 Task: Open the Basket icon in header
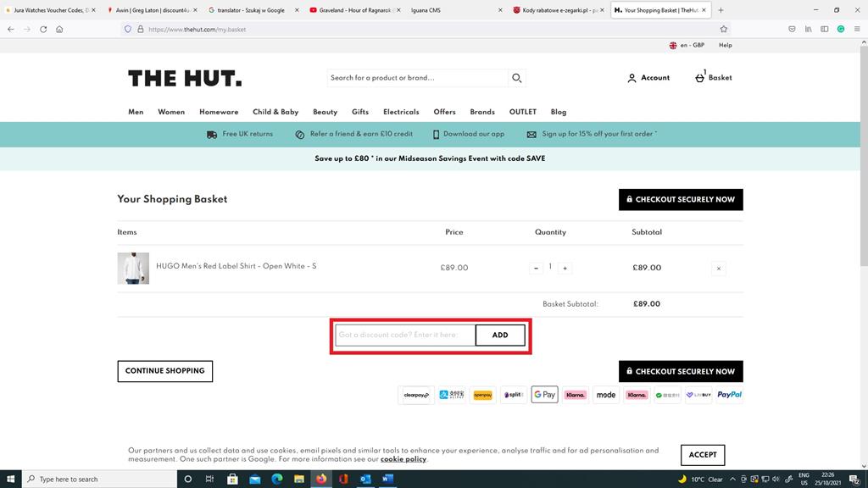point(699,77)
